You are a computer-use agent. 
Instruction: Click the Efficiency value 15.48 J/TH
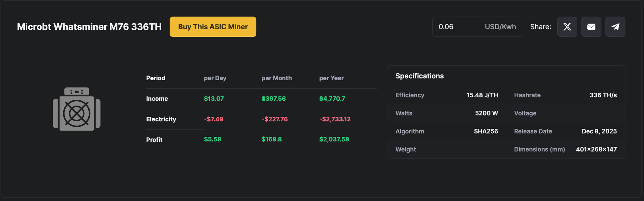[482, 95]
